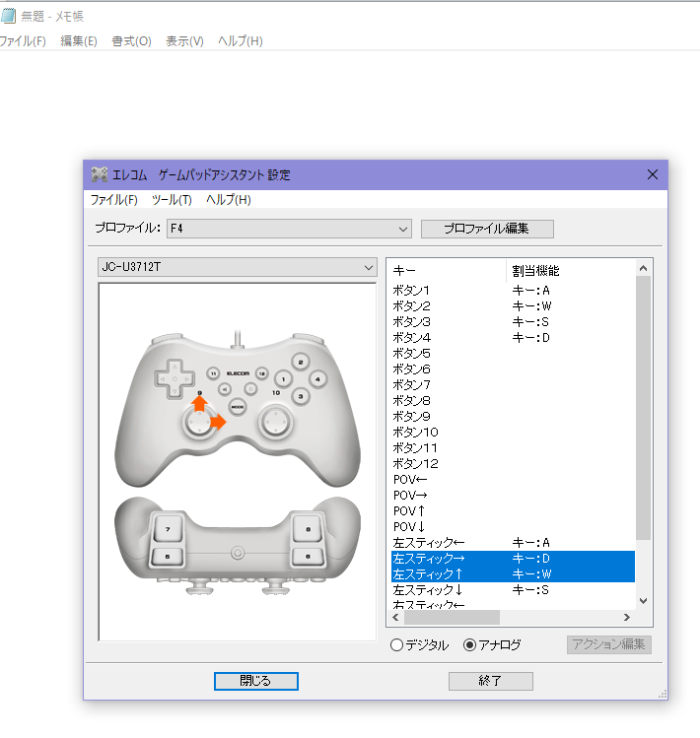Image resolution: width=700 pixels, height=738 pixels.
Task: Open ヘルプ(H) menu in Notepad window
Action: (x=241, y=41)
